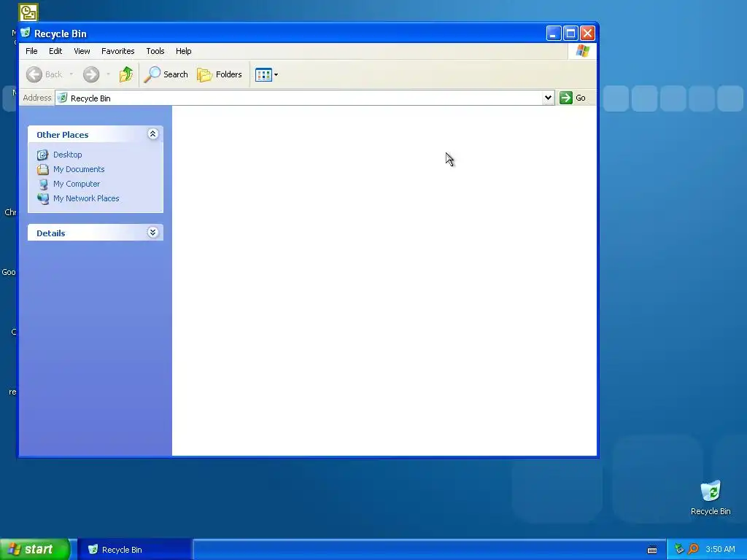Expand the Address bar dropdown list
This screenshot has height=560, width=747.
(548, 98)
